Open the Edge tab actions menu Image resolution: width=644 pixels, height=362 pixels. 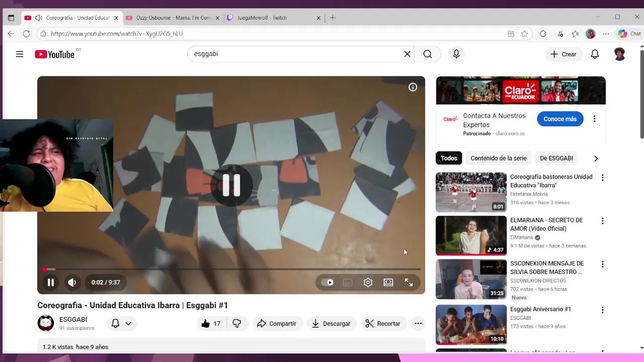[11, 18]
